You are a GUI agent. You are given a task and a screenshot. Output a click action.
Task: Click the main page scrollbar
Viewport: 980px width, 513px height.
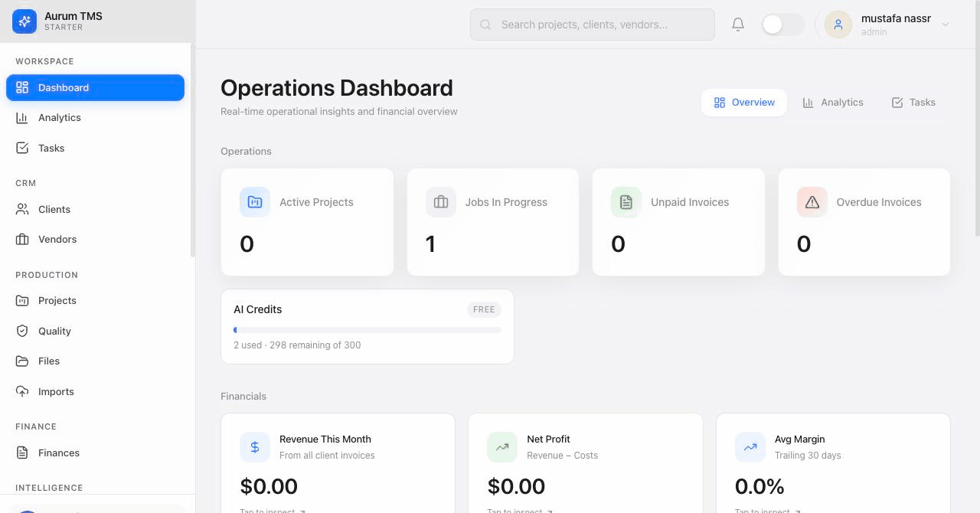pos(977,119)
